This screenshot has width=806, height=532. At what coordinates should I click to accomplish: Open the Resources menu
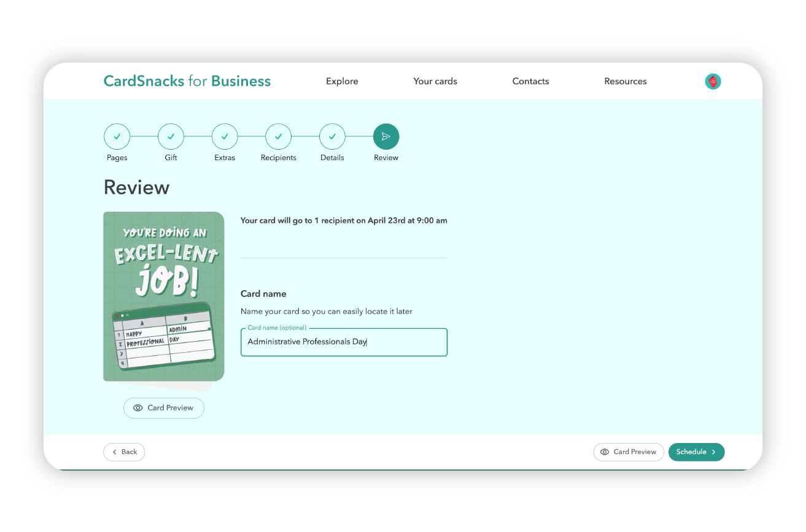[626, 81]
